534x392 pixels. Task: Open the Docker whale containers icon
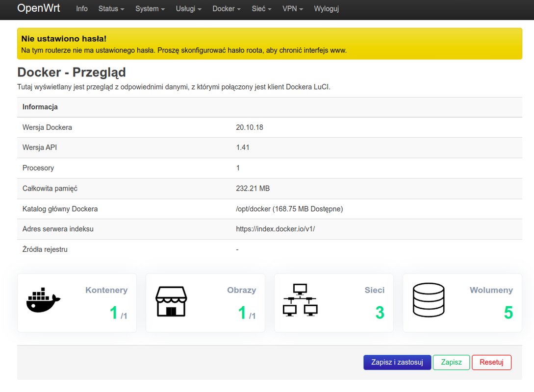coord(43,300)
